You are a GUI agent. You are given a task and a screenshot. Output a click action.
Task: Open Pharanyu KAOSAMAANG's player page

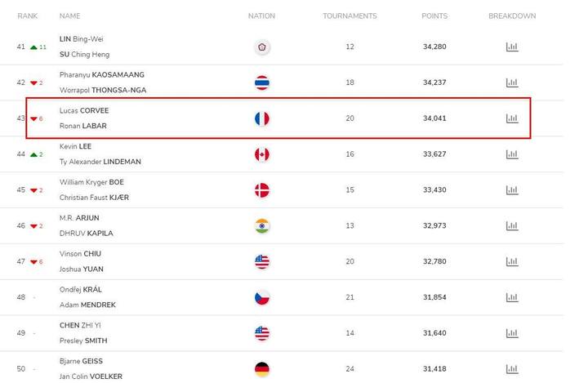tap(101, 74)
